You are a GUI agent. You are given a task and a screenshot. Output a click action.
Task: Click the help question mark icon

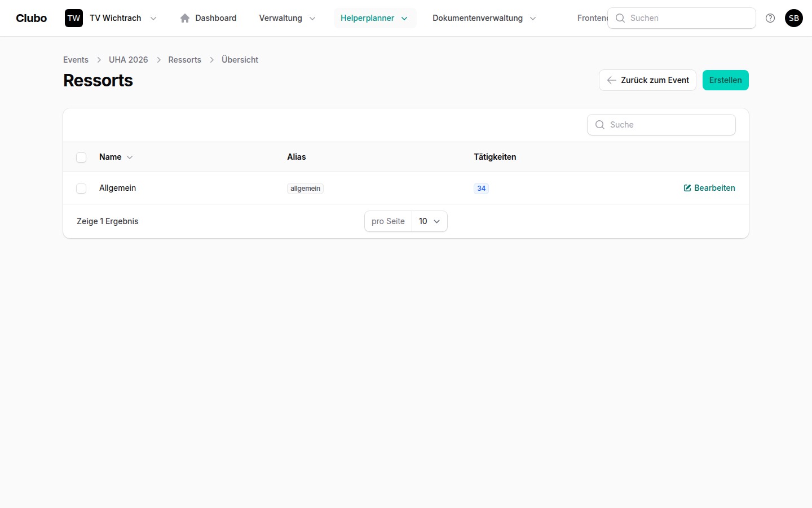[x=770, y=18]
